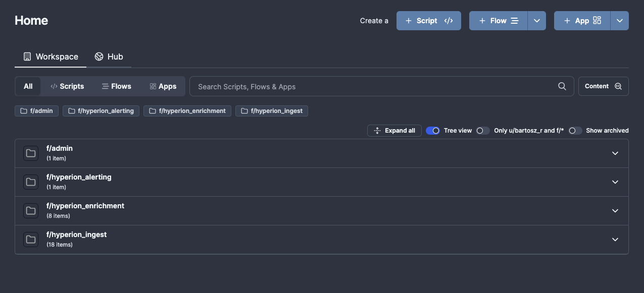Image resolution: width=644 pixels, height=293 pixels.
Task: Click Expand all arrows icon button
Action: [394, 131]
